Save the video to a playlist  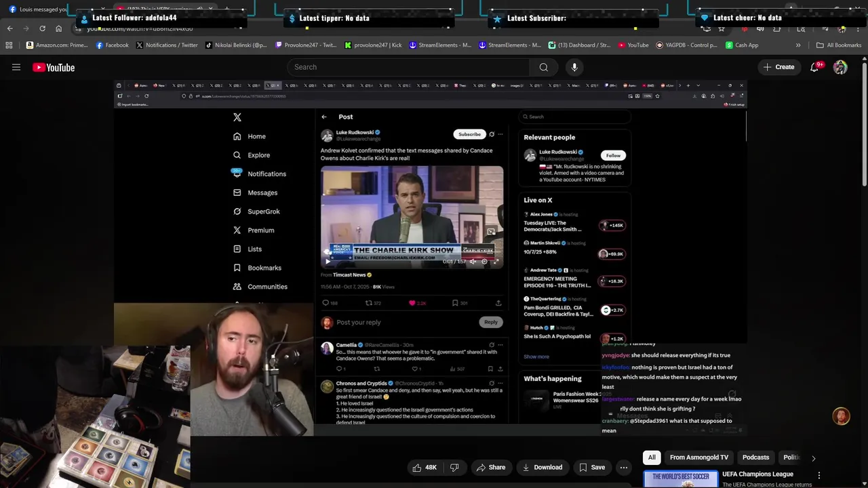[x=591, y=467]
